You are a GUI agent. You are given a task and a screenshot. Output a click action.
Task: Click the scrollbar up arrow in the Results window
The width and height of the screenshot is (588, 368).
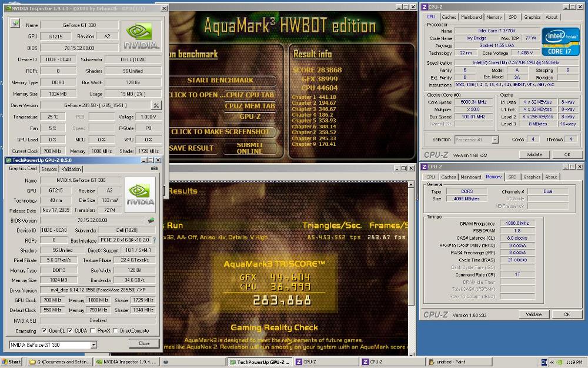[411, 184]
